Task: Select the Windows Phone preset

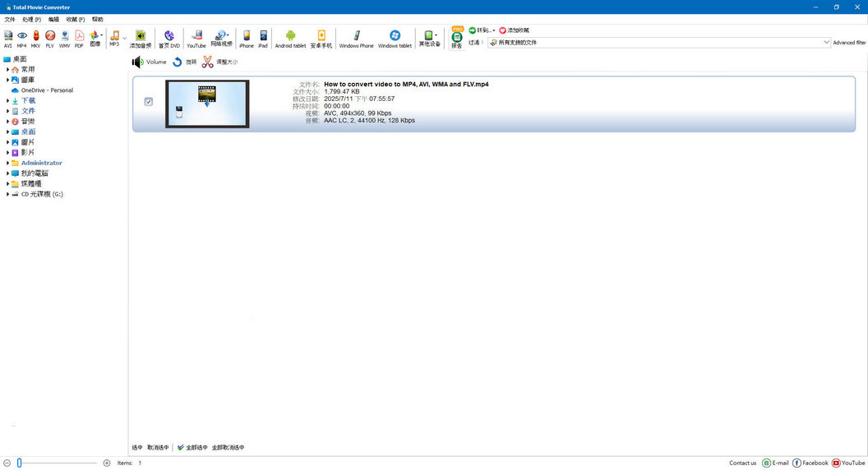Action: point(356,39)
